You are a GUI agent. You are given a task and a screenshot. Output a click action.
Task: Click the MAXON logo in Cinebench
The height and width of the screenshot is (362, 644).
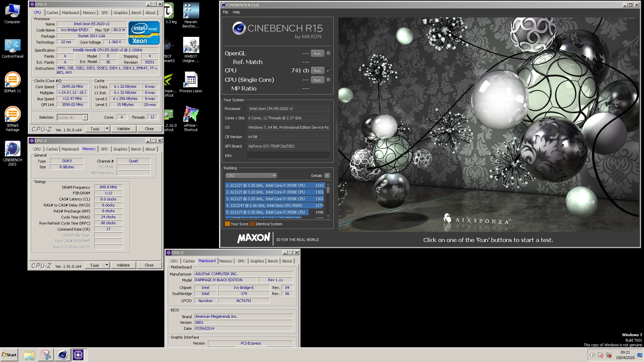(x=254, y=238)
